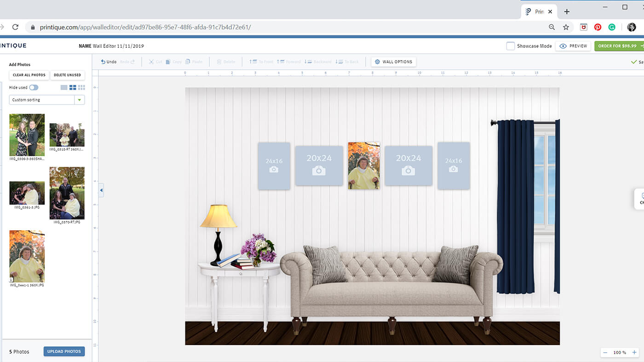Zoom out with the minus button

(x=605, y=352)
